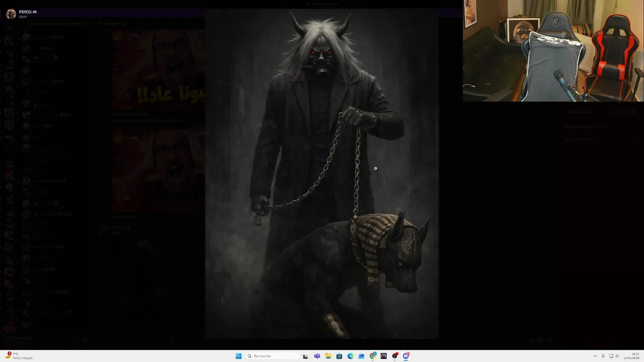Open the Windows Start menu
Image resolution: width=644 pixels, height=362 pixels.
(238, 356)
